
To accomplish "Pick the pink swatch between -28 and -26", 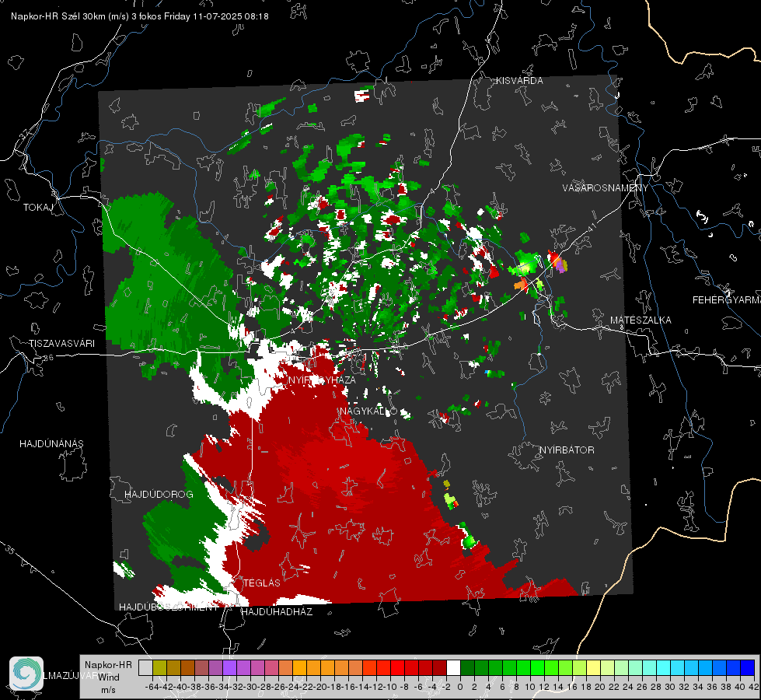I will coord(271,668).
